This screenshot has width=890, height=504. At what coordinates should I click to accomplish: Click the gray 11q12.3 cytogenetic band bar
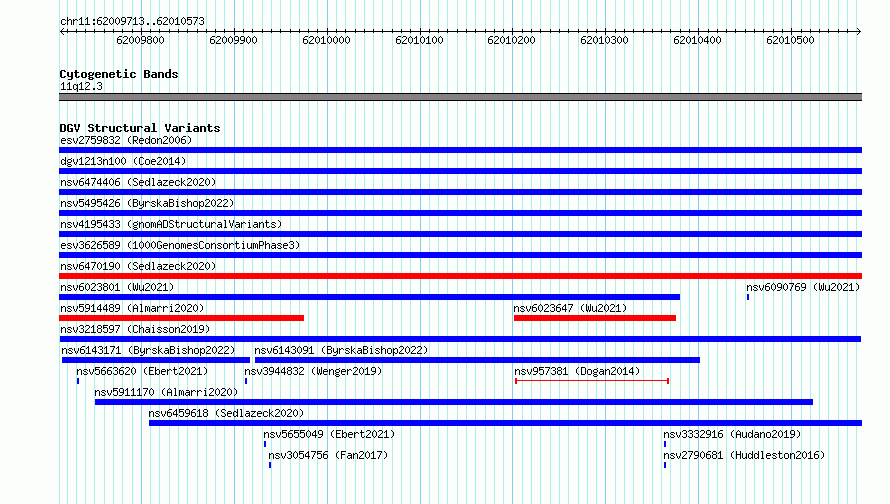460,97
